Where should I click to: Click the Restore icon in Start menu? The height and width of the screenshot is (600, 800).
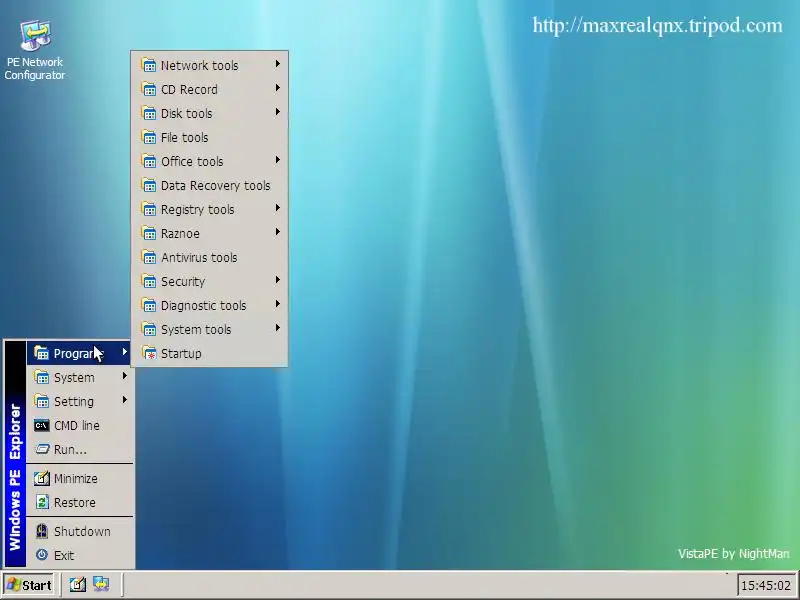42,502
